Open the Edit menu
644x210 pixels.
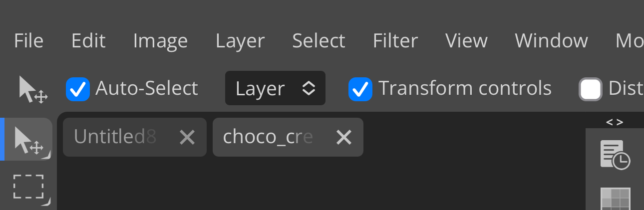pyautogui.click(x=88, y=41)
